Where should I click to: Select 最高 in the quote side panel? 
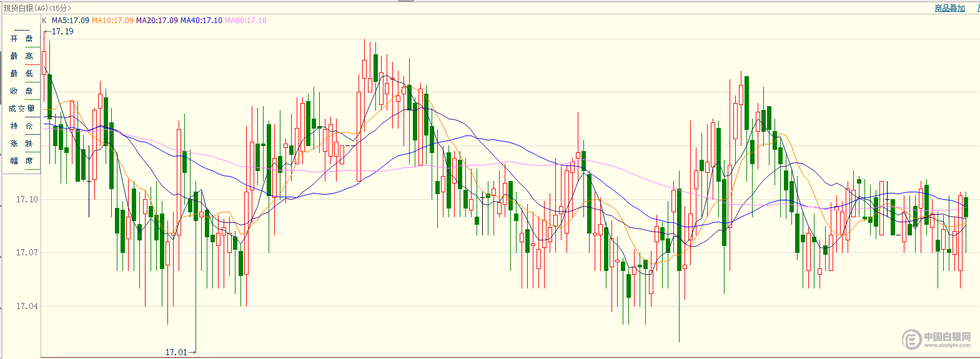(x=22, y=56)
